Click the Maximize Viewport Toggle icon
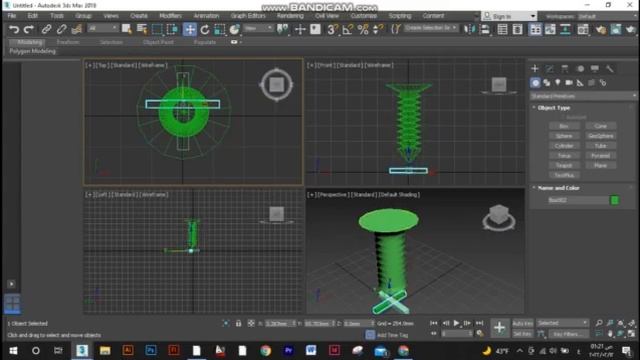Image resolution: width=640 pixels, height=360 pixels. click(x=631, y=334)
